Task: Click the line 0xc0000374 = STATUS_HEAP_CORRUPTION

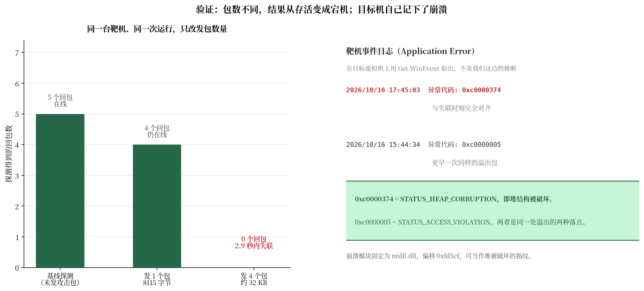Action: pyautogui.click(x=454, y=199)
